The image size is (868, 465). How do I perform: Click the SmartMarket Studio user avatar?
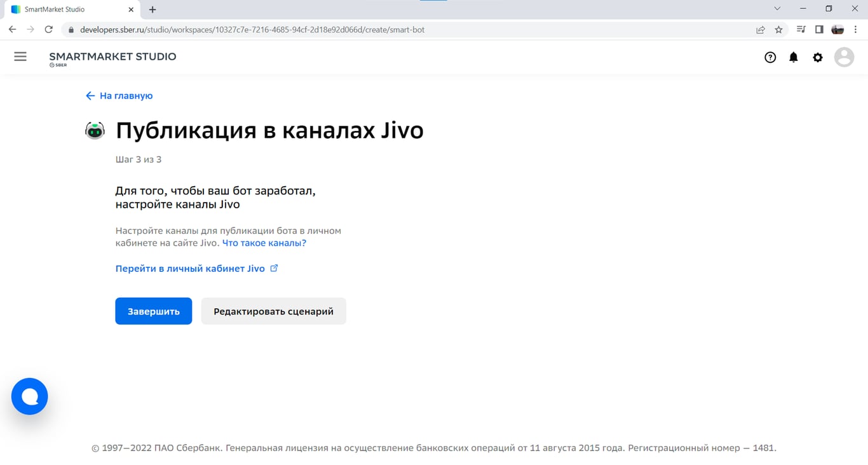pyautogui.click(x=844, y=57)
